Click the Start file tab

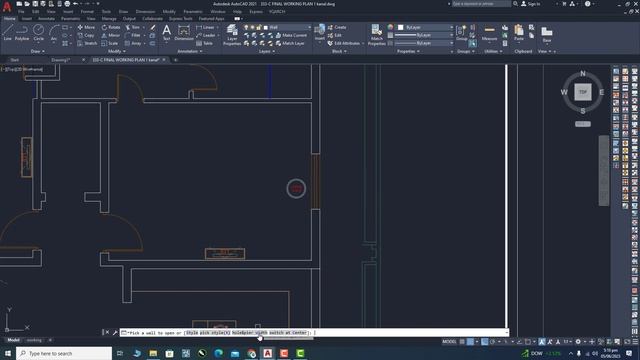[x=14, y=60]
